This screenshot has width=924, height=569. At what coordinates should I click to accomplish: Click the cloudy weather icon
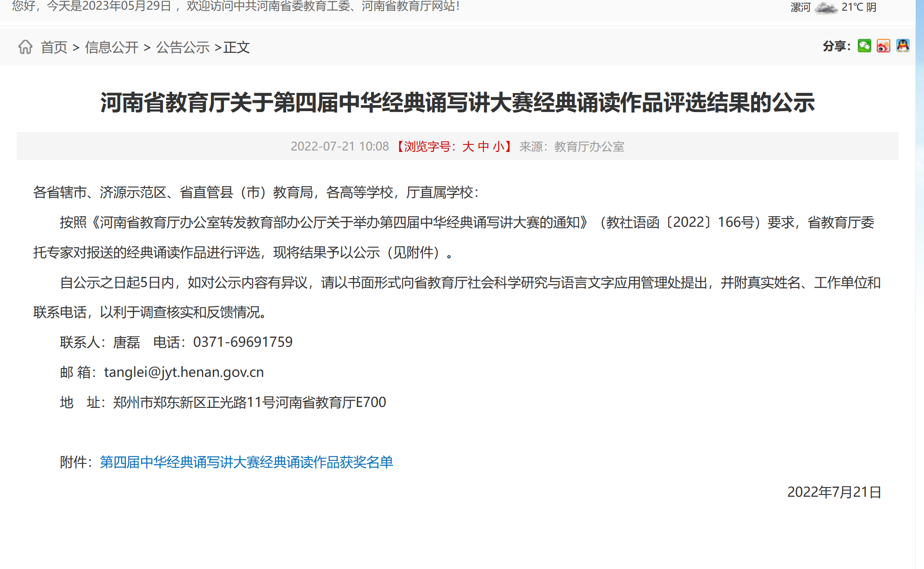click(826, 7)
